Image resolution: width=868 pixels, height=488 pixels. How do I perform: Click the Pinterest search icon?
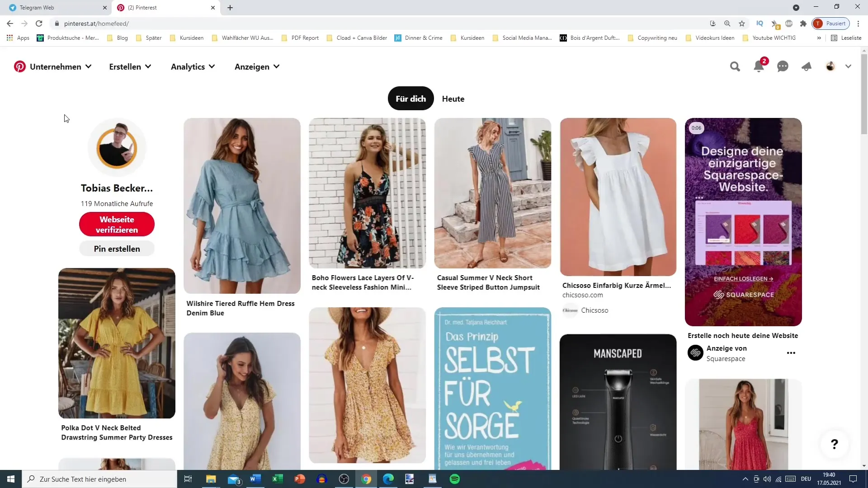735,66
